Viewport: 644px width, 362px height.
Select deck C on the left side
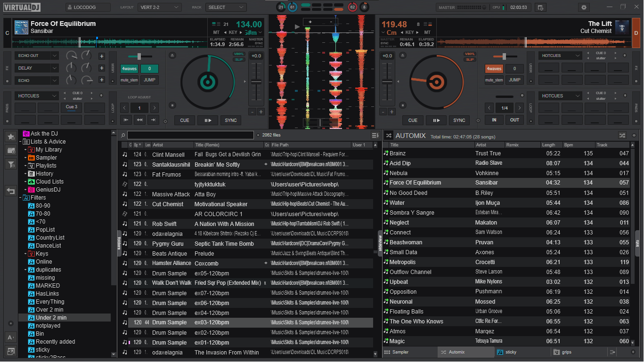click(x=7, y=33)
